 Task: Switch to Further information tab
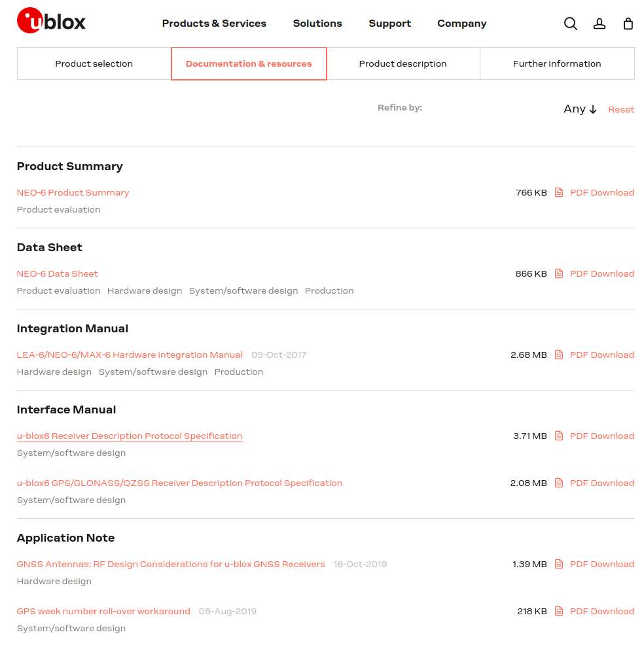point(557,63)
